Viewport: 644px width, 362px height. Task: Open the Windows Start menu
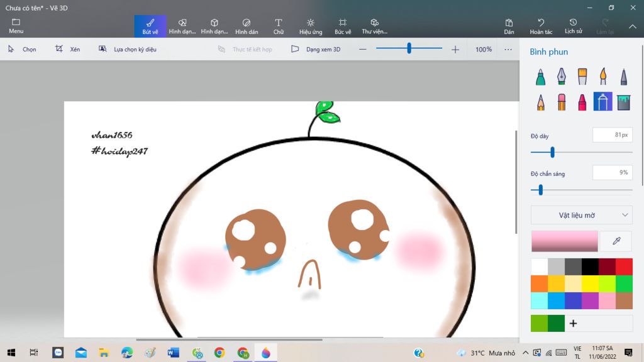click(x=11, y=353)
